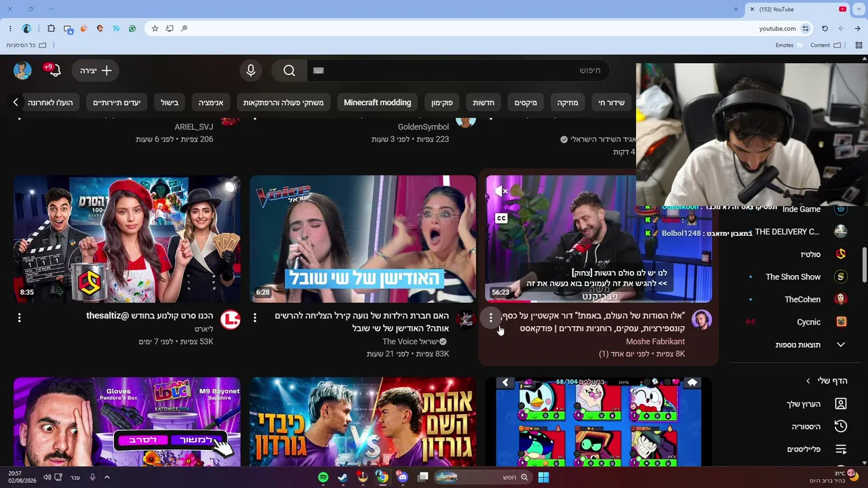Image resolution: width=868 pixels, height=488 pixels.
Task: Open the 'Moshe Fabrikant' channel name link
Action: [655, 342]
